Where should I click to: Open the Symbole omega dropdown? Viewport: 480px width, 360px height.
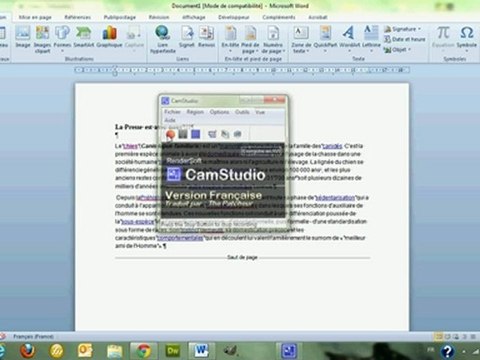(x=466, y=40)
